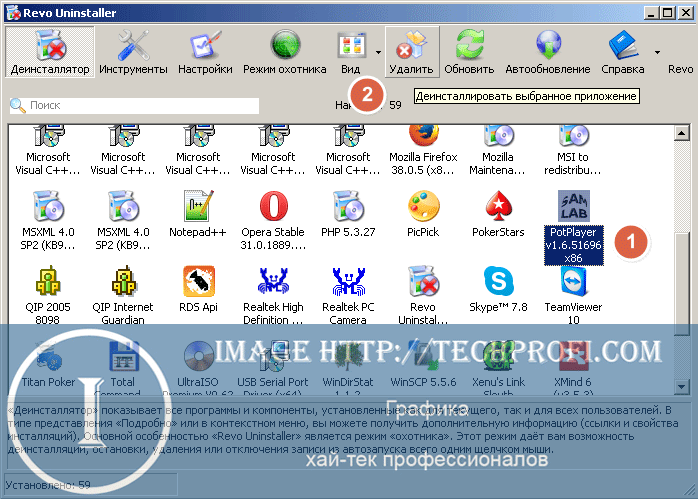This screenshot has height=499, width=698.
Task: Click Удалить to uninstall selected program
Action: pyautogui.click(x=412, y=52)
